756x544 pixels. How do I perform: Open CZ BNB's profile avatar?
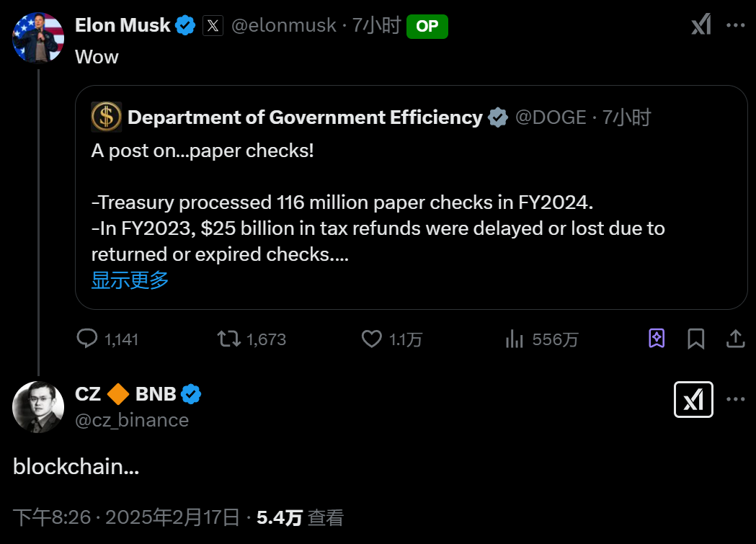pyautogui.click(x=38, y=407)
